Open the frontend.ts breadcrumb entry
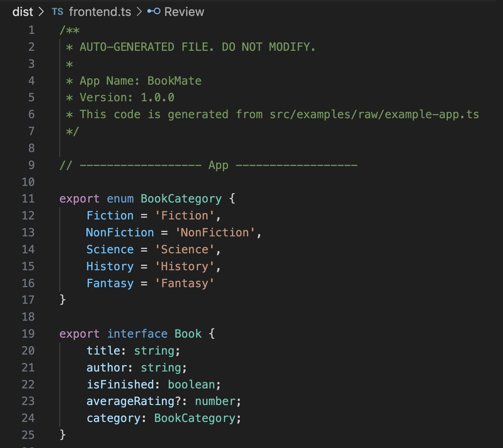The width and height of the screenshot is (503, 448). pyautogui.click(x=100, y=11)
